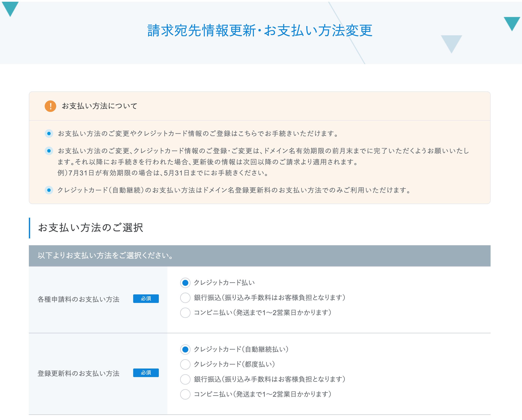The height and width of the screenshot is (420, 522).
Task: Select クレジットカード払い for 各種申請料
Action: [x=185, y=283]
